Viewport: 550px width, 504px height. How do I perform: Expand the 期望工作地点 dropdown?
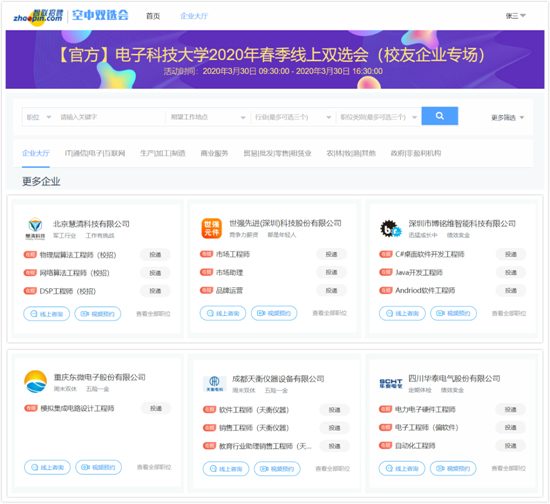208,117
